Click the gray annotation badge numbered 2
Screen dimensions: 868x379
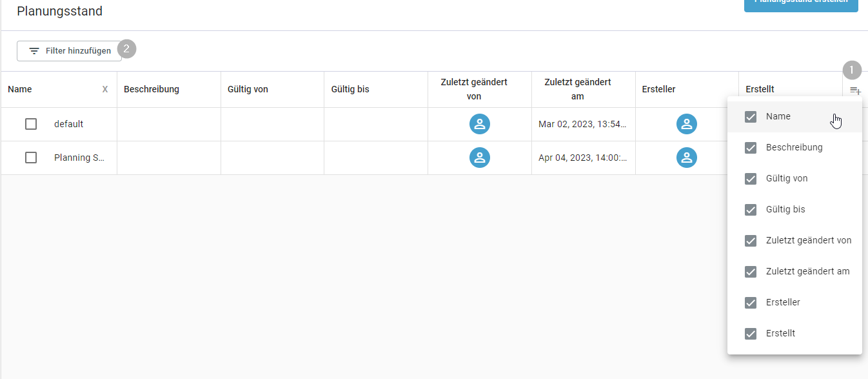coord(126,48)
